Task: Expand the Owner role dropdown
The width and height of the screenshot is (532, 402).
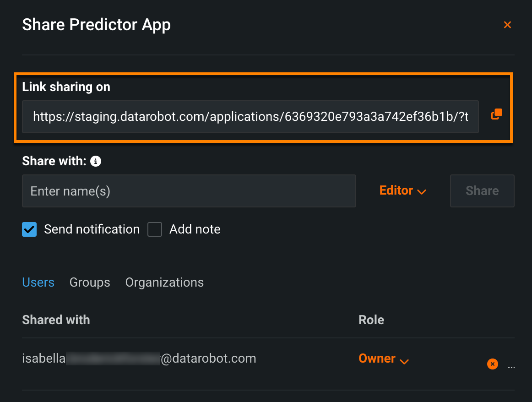Action: tap(383, 359)
